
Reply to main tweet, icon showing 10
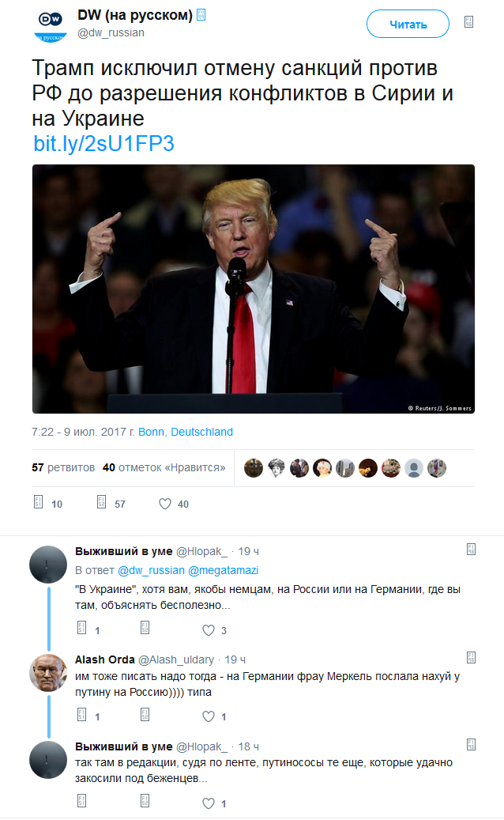point(38,502)
